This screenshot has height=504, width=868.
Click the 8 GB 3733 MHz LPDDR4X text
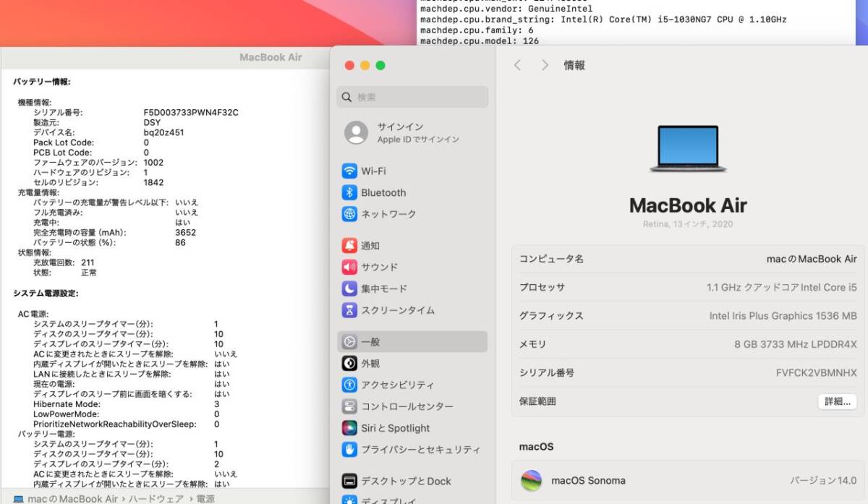coord(796,344)
